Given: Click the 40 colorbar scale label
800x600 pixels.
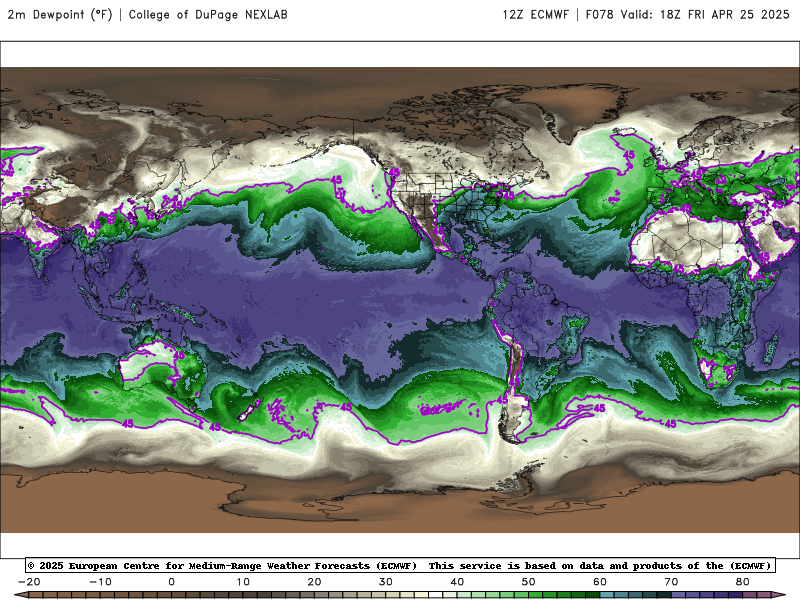Looking at the screenshot, I should tap(457, 582).
